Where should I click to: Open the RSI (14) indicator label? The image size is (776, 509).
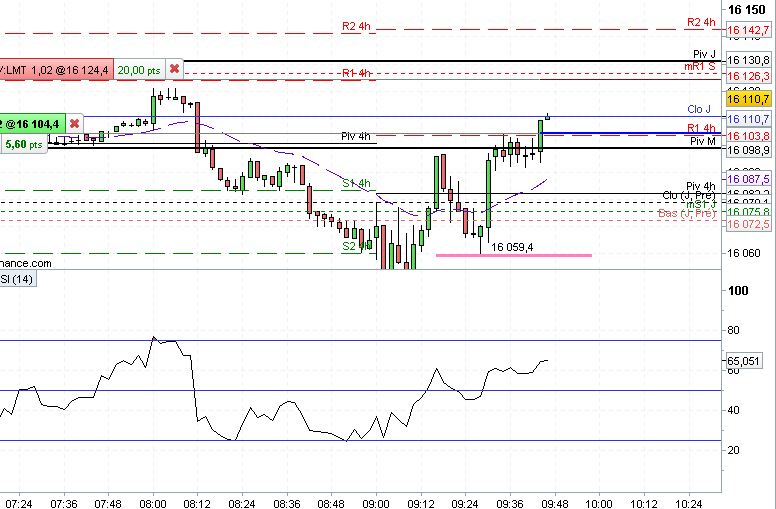(x=18, y=279)
